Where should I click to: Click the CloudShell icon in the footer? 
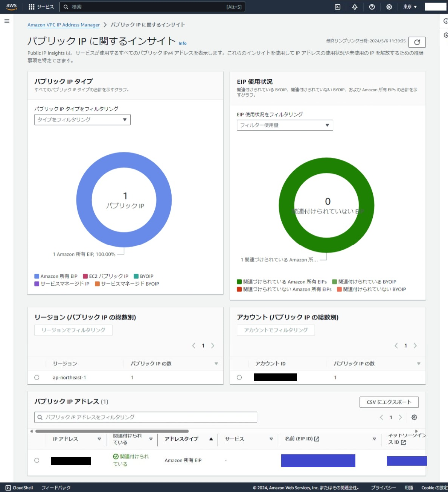pos(8,487)
